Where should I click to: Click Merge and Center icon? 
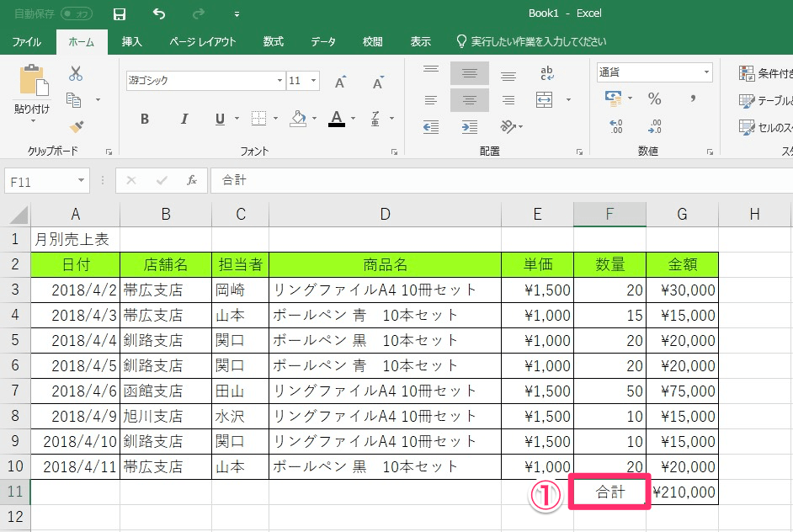544,100
